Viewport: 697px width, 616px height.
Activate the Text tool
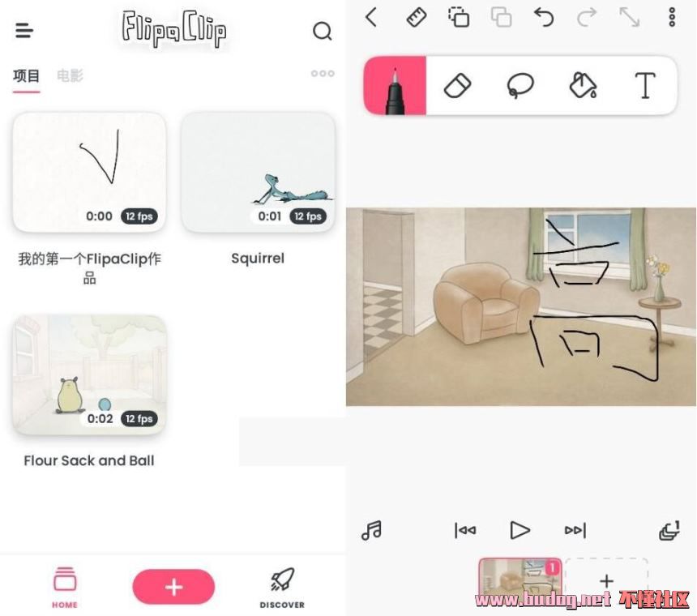644,85
